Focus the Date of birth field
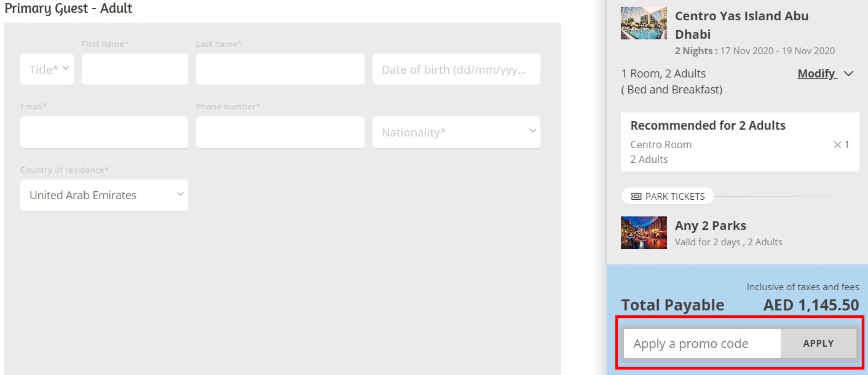This screenshot has height=375, width=868. pos(456,69)
